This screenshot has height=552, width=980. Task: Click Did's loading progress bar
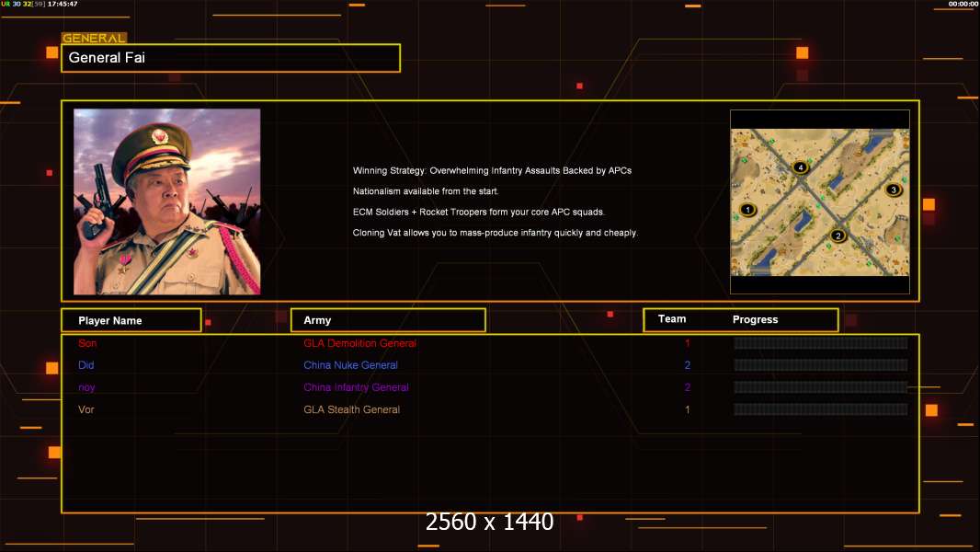pos(821,365)
